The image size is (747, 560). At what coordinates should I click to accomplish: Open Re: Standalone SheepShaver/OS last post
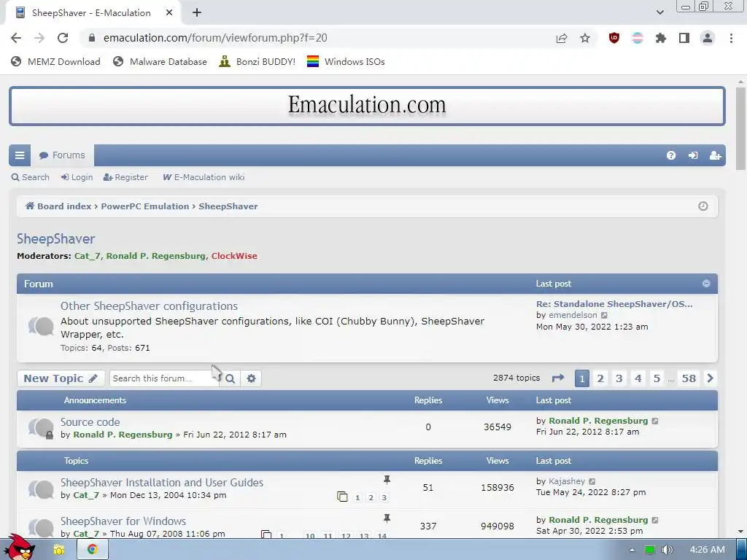coord(614,304)
